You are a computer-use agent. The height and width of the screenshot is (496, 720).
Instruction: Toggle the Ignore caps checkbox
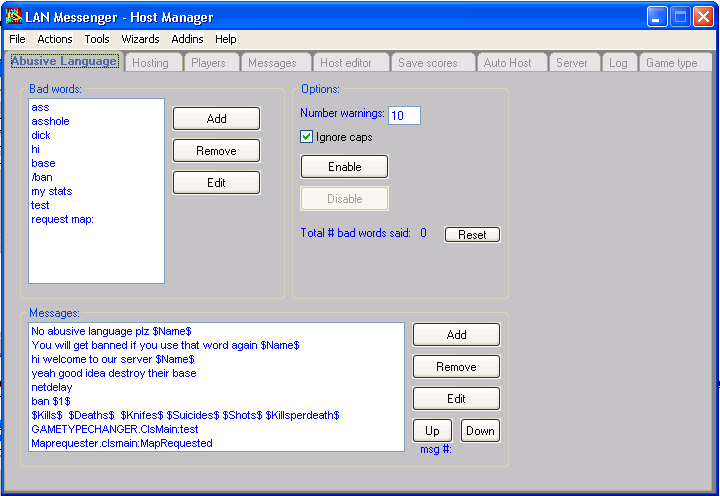(306, 136)
